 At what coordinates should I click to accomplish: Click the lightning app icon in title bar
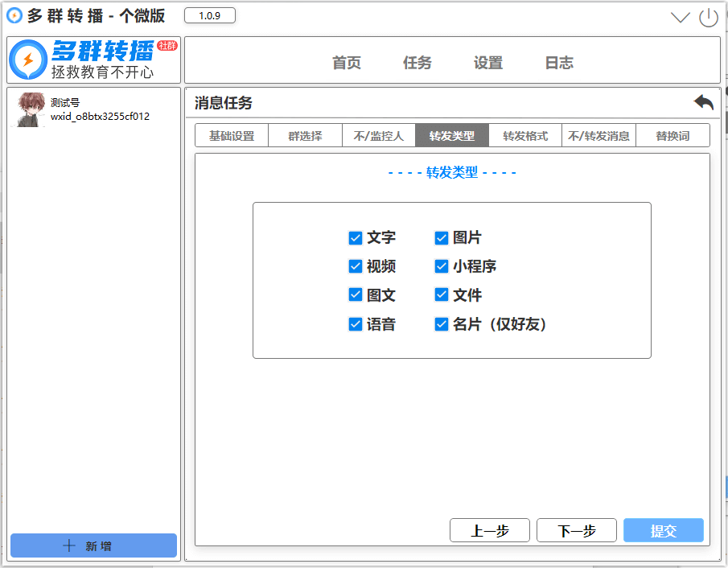14,15
